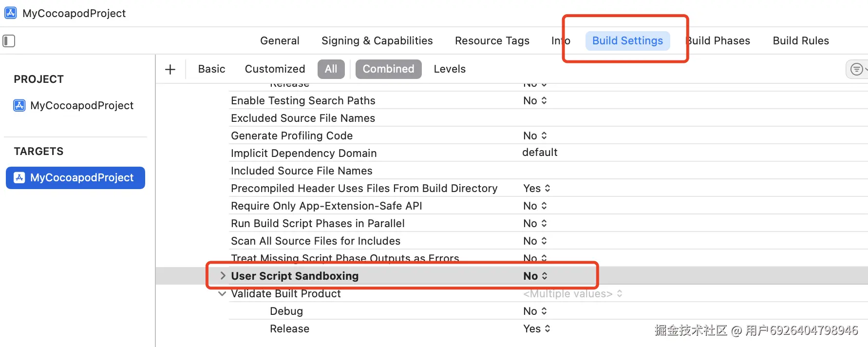The width and height of the screenshot is (868, 347).
Task: Select MyCocoapodProject under PROJECT section
Action: click(x=81, y=105)
